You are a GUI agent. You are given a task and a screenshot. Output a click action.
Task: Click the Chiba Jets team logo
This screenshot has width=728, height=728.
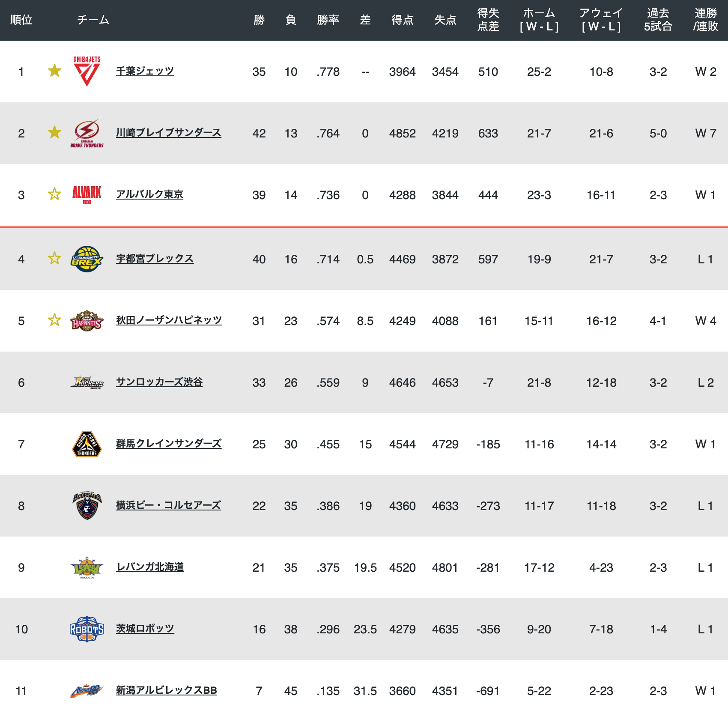pyautogui.click(x=87, y=71)
